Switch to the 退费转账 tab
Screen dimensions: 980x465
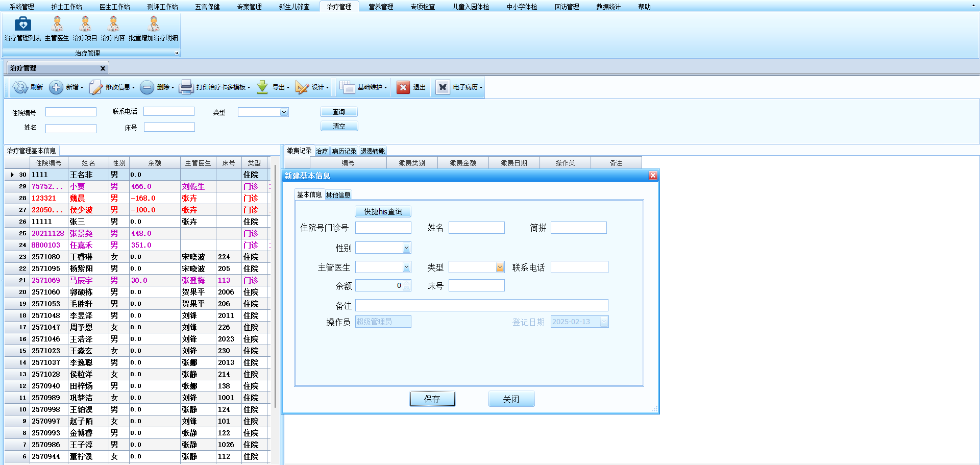[373, 151]
